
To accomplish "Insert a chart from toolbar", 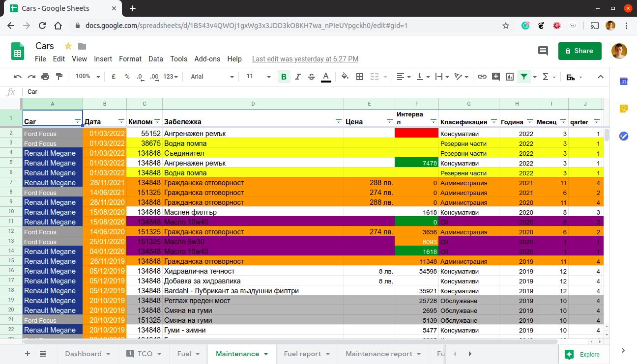I will (x=510, y=77).
